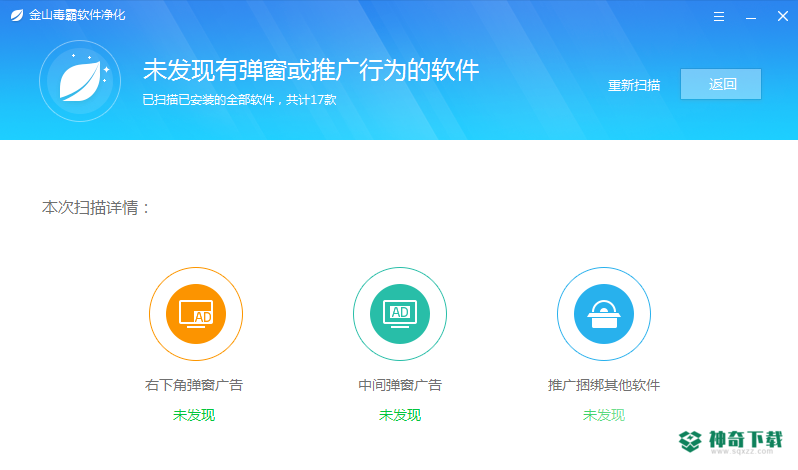Click 未发现 under 右下角弹窗广告

(x=194, y=415)
